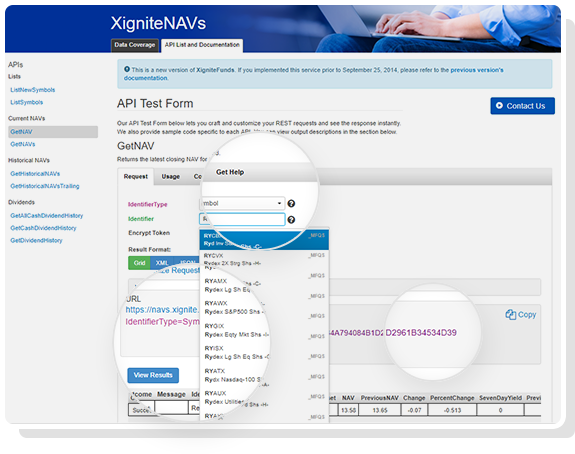Open GetNAVs in the sidebar

point(23,144)
